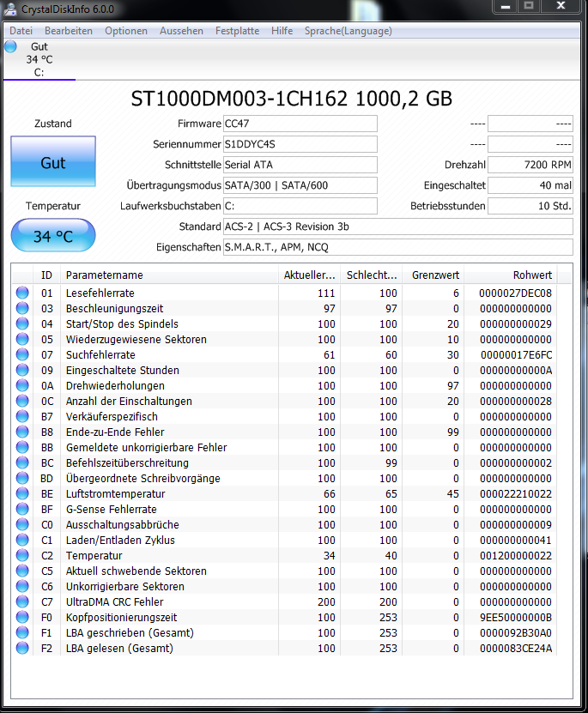Click the Schnittstelle field Serial ATA

(x=300, y=165)
